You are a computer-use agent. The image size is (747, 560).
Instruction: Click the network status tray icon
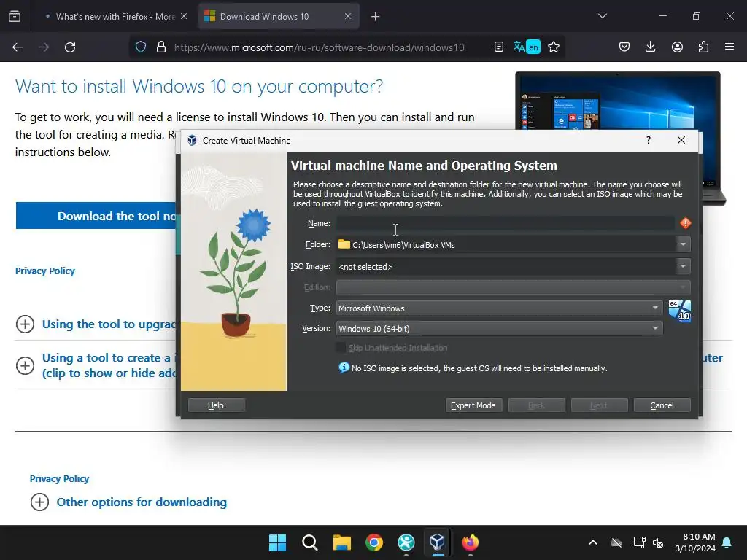[639, 542]
